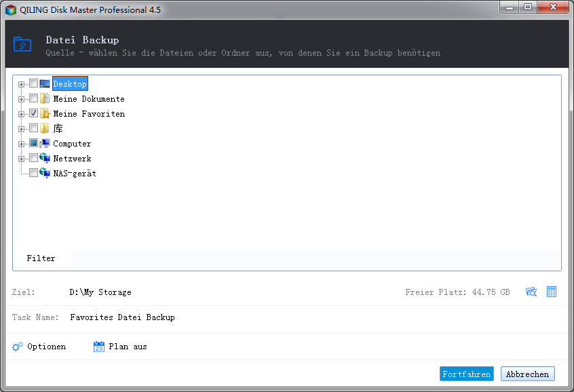The image size is (574, 392).
Task: Check the NAS-gerät checkbox
Action: click(x=33, y=173)
